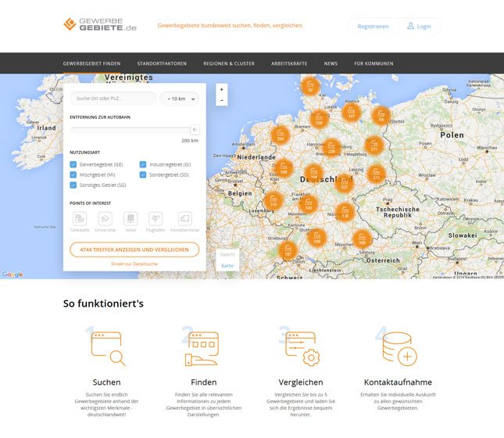Zoom in on the map with plus
The height and width of the screenshot is (438, 504).
pos(221,89)
